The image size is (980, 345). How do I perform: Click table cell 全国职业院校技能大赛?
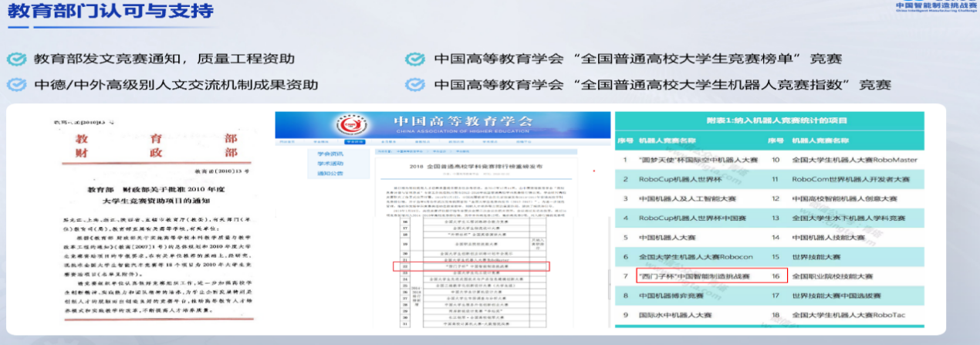click(x=833, y=276)
